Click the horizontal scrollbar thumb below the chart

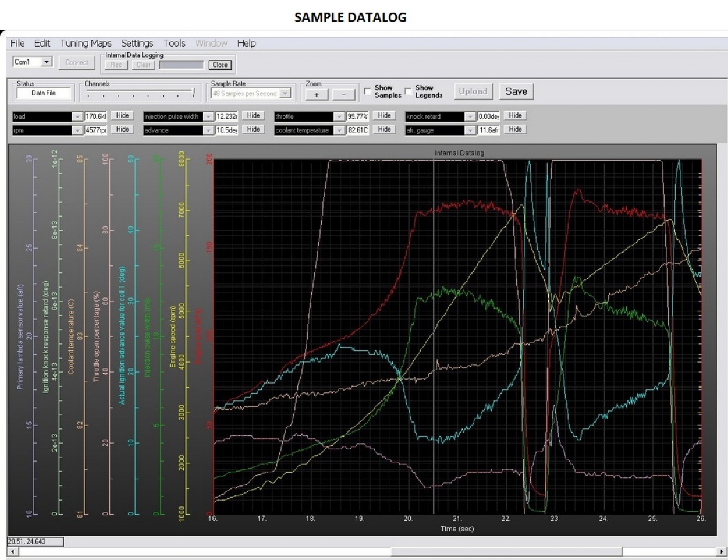(x=506, y=551)
